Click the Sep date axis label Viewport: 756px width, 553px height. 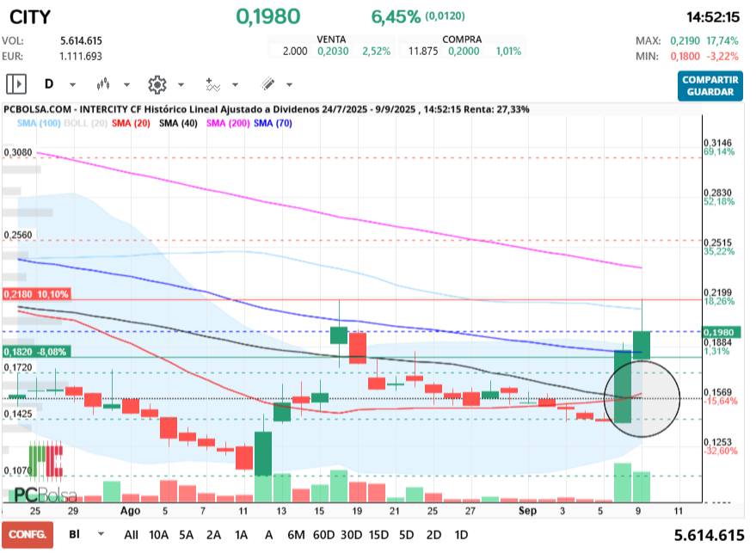527,511
